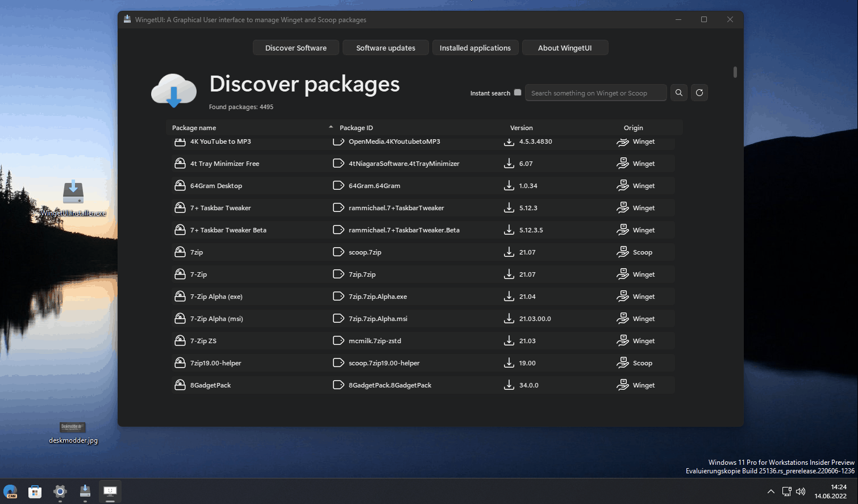Click the reload packages button

coord(699,93)
